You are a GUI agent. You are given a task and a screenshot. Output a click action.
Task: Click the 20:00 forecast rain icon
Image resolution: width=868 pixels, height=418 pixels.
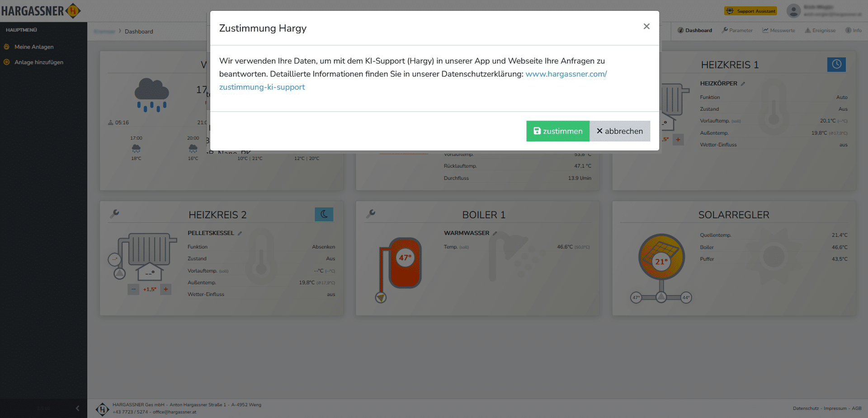pos(193,148)
